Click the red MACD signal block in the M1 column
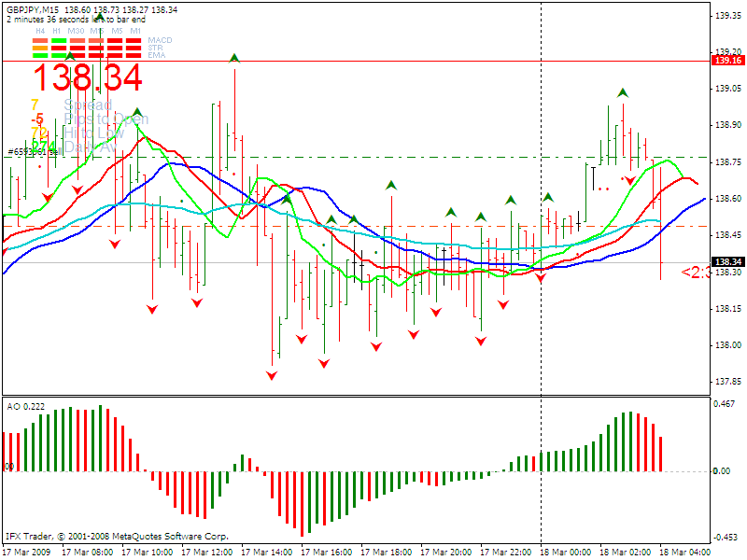The height and width of the screenshot is (560, 747). pyautogui.click(x=134, y=40)
